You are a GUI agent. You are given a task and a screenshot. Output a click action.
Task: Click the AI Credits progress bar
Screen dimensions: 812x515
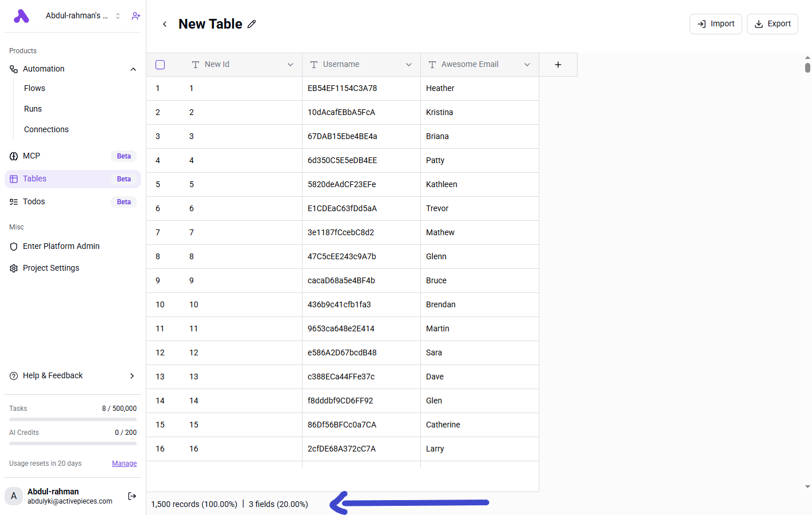click(x=73, y=443)
